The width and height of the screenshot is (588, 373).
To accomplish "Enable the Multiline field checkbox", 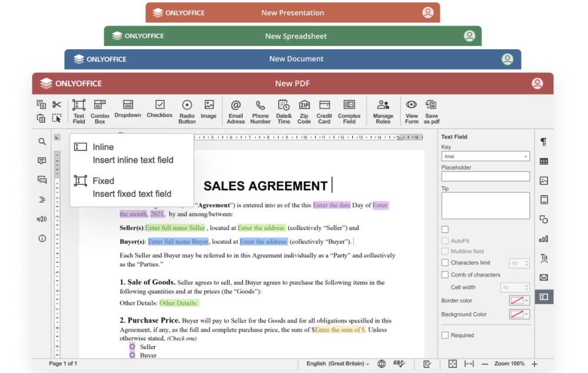I will tap(445, 251).
